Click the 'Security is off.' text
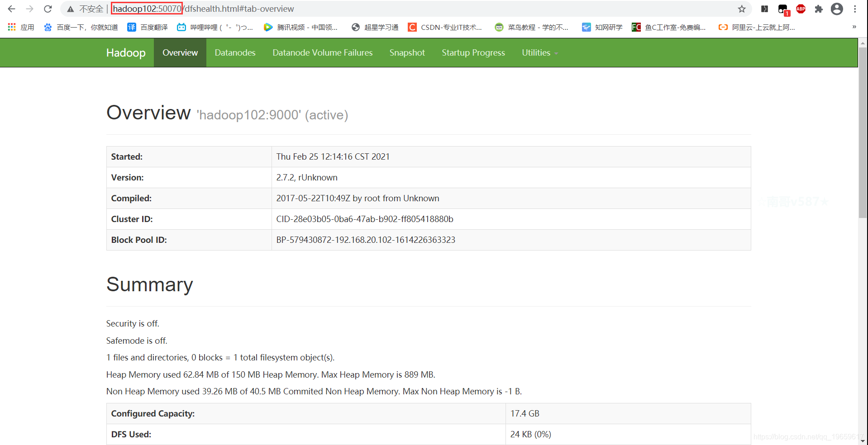This screenshot has width=868, height=445. (133, 323)
